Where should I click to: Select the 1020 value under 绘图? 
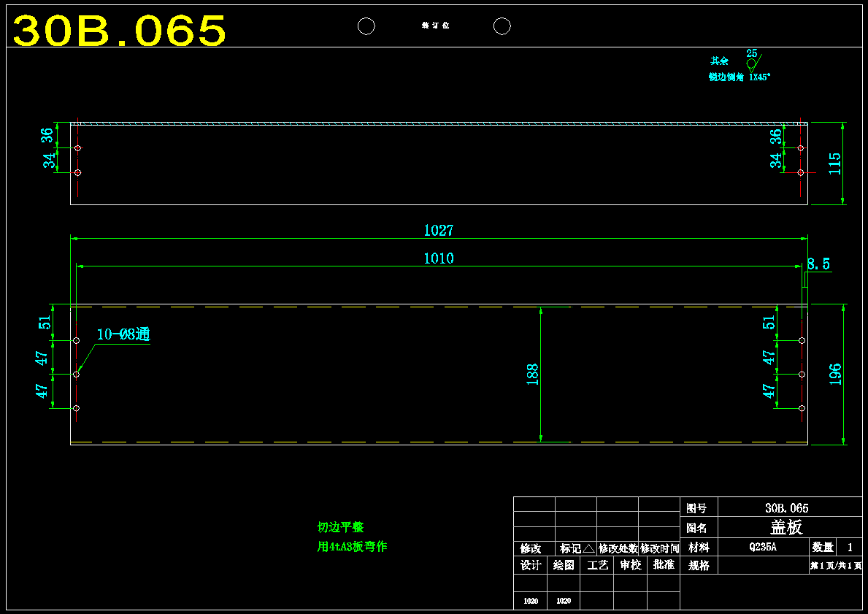(x=564, y=602)
